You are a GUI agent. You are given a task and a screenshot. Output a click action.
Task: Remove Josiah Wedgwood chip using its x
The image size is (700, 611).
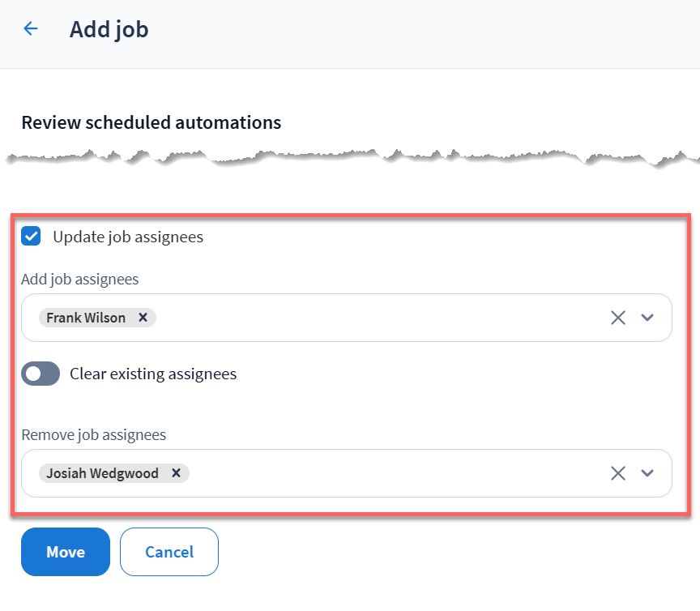(176, 473)
